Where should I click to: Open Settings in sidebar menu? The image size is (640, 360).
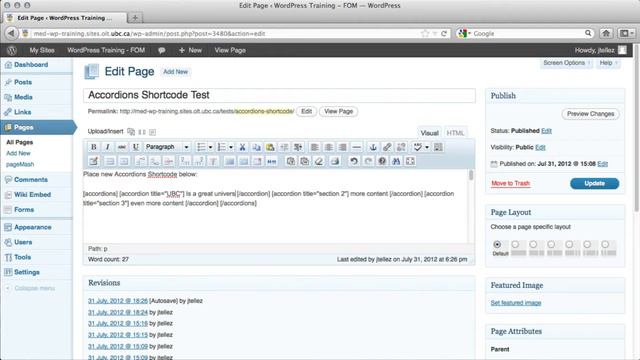27,272
